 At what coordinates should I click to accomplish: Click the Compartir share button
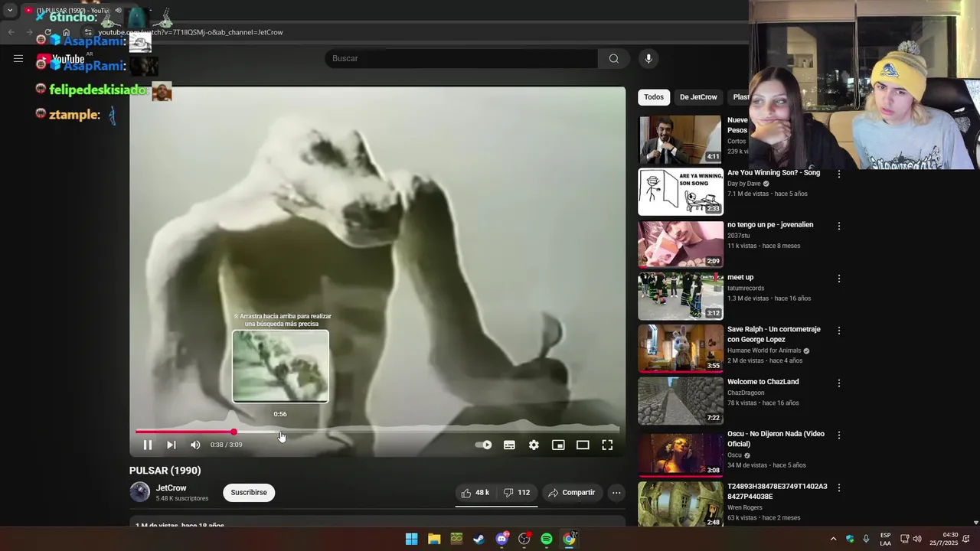pyautogui.click(x=571, y=493)
